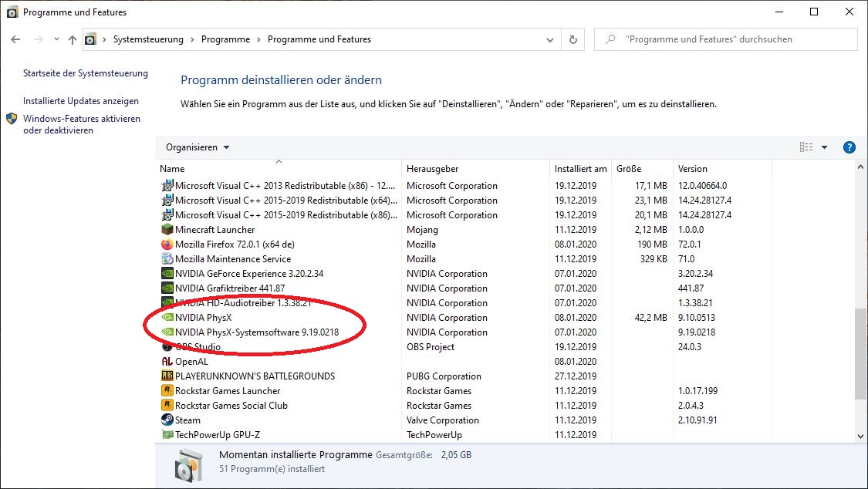
Task: Click the NVIDIA PhysX-Systemsoftware icon
Action: 167,332
